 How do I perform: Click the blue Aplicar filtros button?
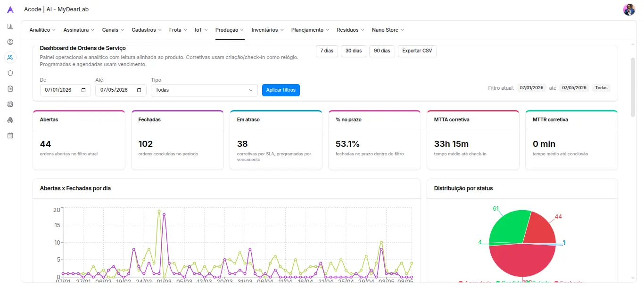pyautogui.click(x=281, y=90)
